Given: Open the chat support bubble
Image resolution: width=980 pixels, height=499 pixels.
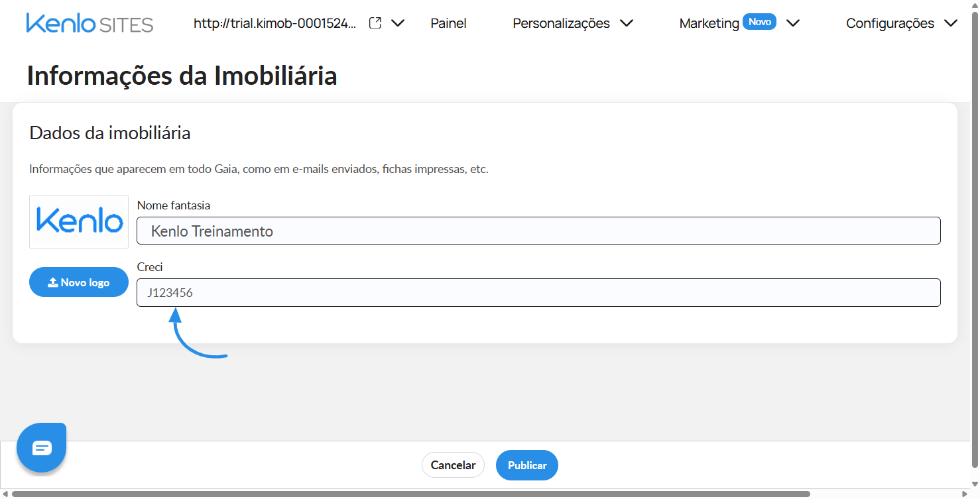Looking at the screenshot, I should (42, 448).
